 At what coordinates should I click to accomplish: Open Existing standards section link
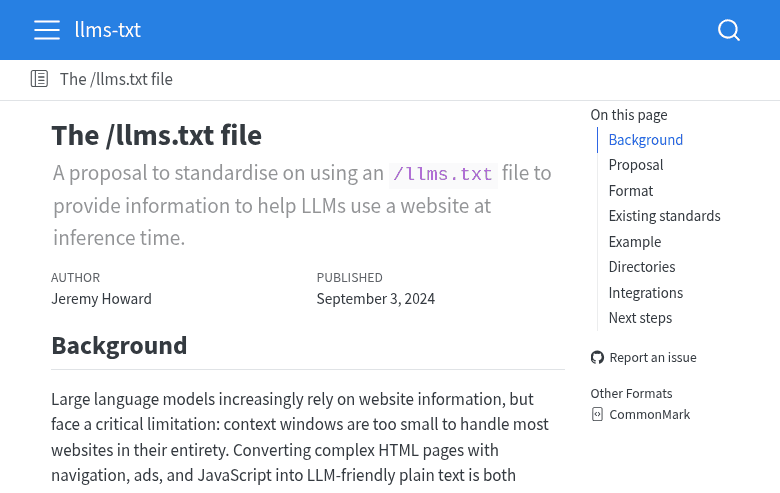[664, 216]
